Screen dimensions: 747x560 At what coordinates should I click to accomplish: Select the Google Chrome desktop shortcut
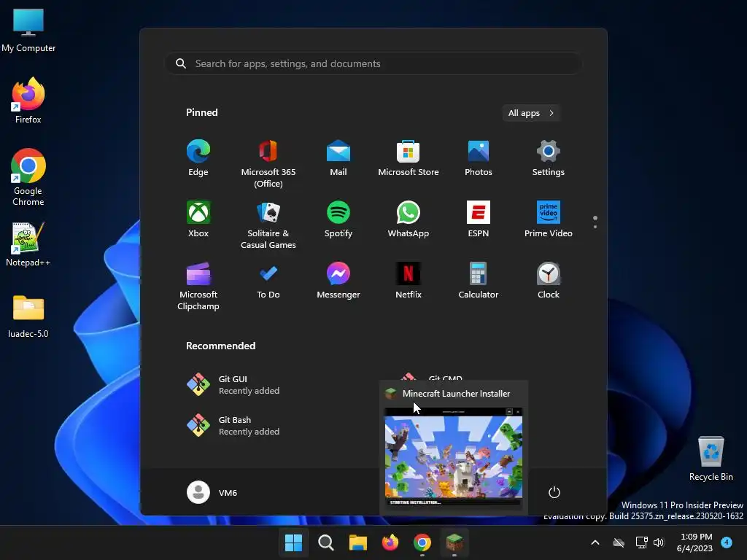pos(28,177)
